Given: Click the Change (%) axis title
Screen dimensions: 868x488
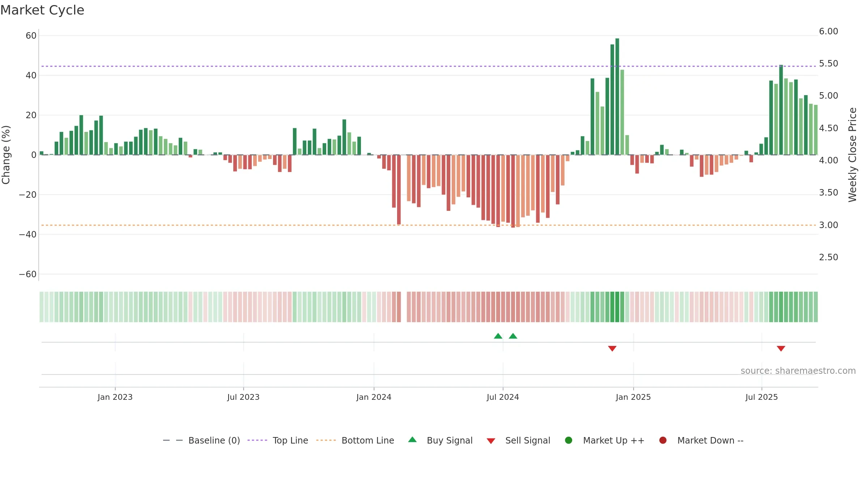Looking at the screenshot, I should point(6,155).
